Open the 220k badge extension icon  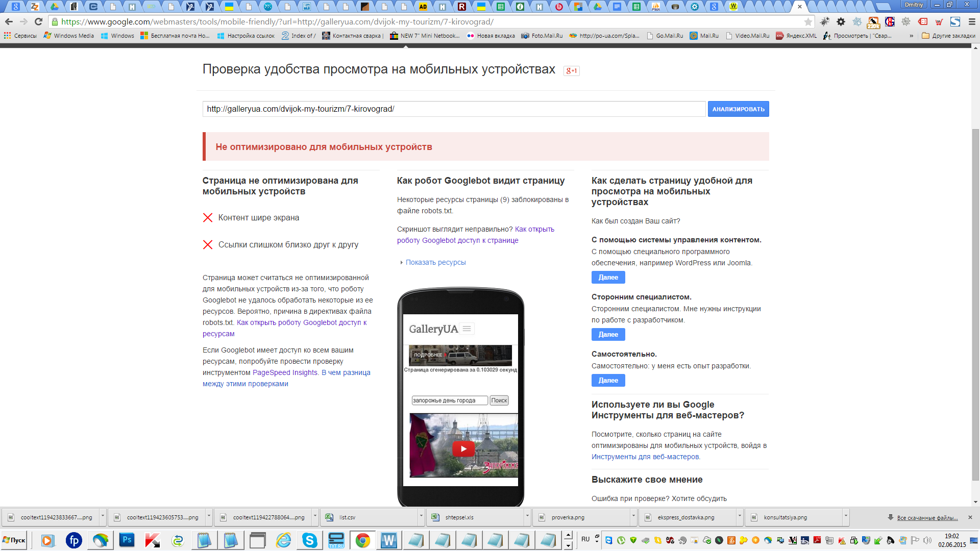tap(874, 22)
